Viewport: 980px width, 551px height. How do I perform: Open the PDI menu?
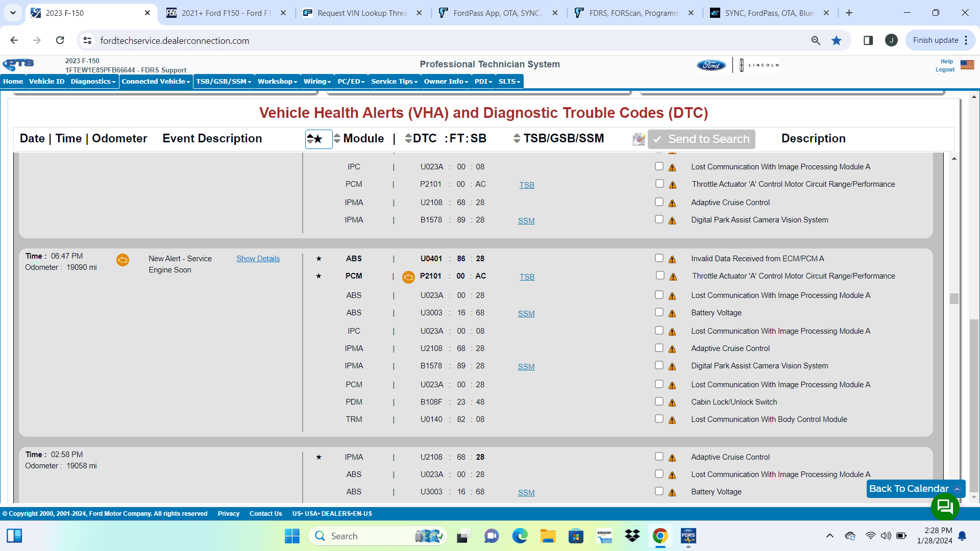pyautogui.click(x=483, y=82)
